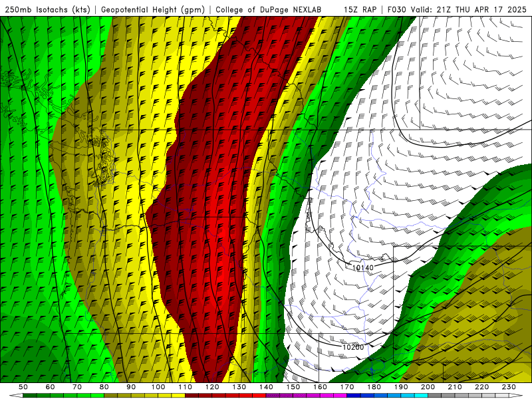
Task: Click the '10200' height contour label
Action: (353, 347)
